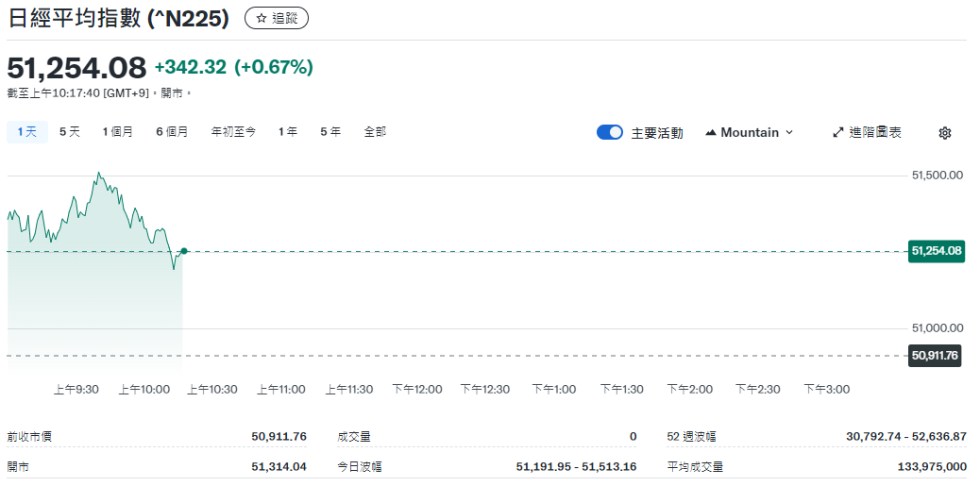Expand the Mountain chart type dropdown

point(750,133)
